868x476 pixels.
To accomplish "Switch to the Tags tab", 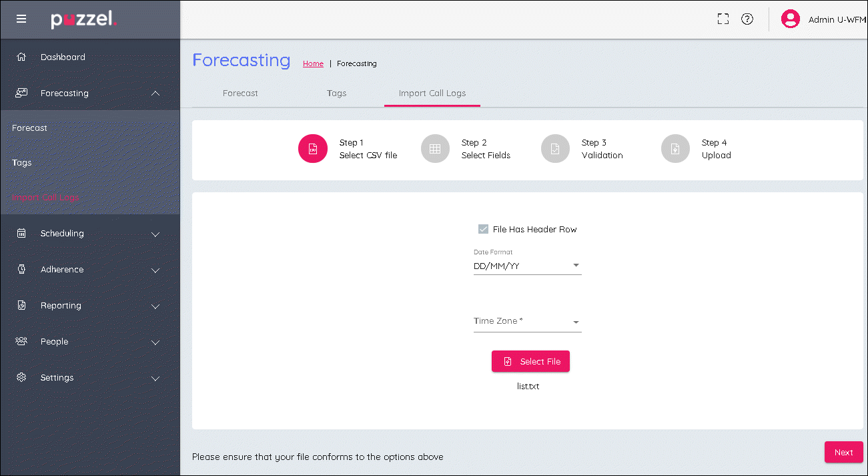I will (336, 93).
